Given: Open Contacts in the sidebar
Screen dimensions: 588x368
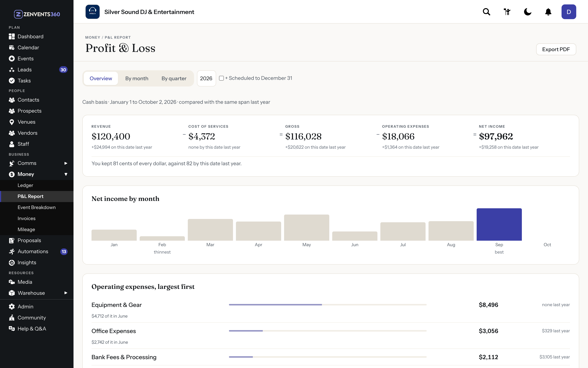Looking at the screenshot, I should click(37, 100).
